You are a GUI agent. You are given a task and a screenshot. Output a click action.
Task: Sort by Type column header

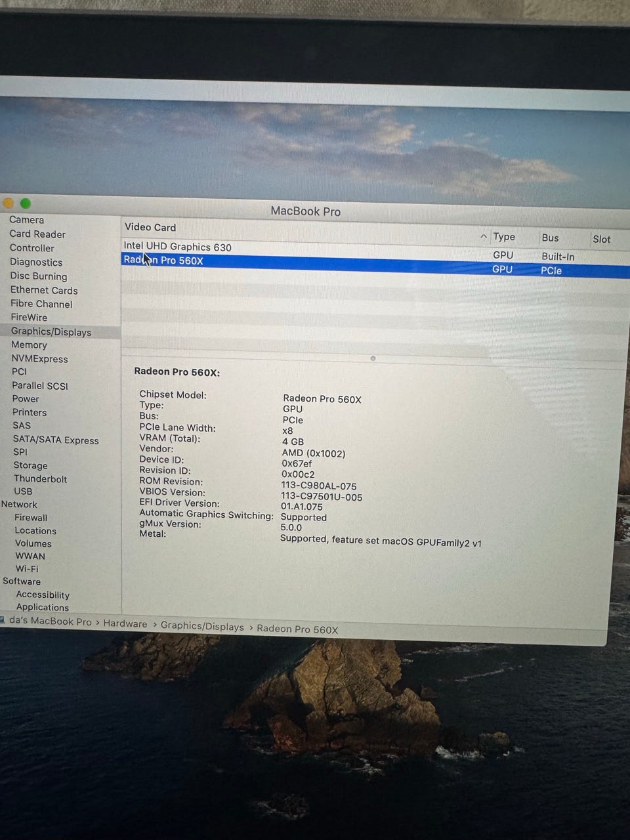coord(504,237)
